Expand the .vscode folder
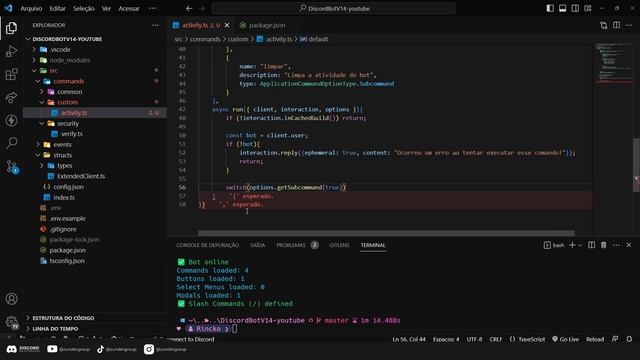Screen dimensions: 640x360 coord(60,49)
